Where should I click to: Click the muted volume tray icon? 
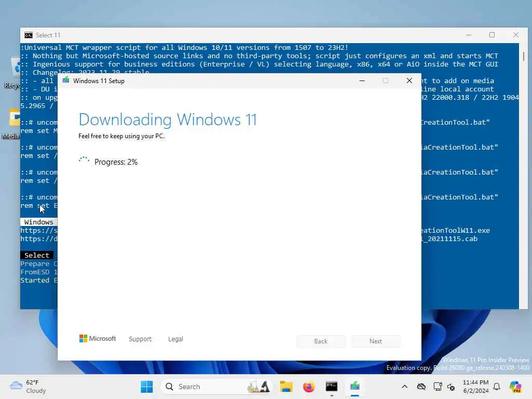[451, 387]
